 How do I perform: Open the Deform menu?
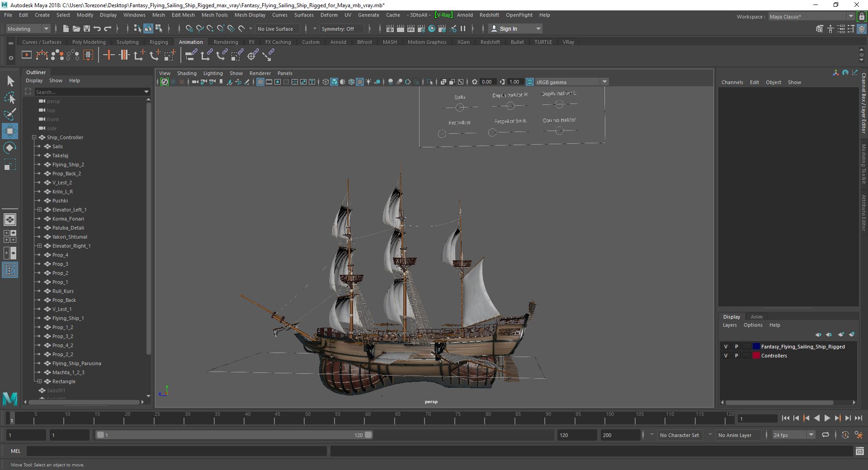click(x=329, y=15)
